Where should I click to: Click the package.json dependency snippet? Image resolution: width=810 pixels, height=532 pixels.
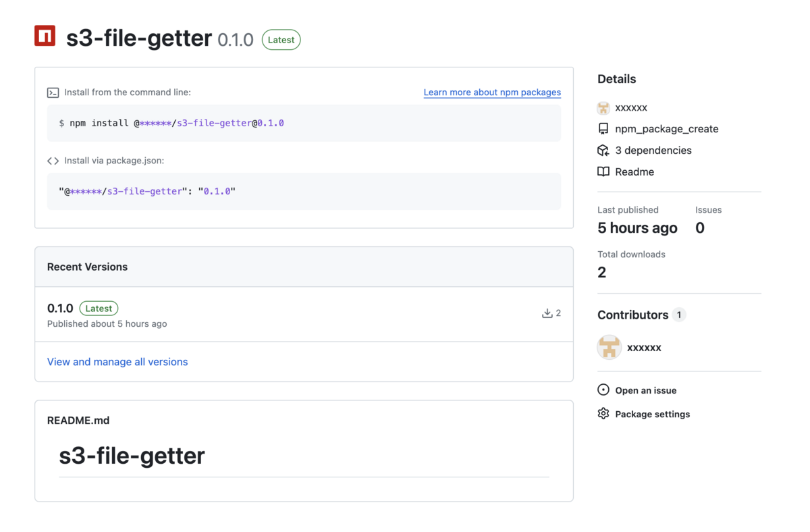coord(147,192)
